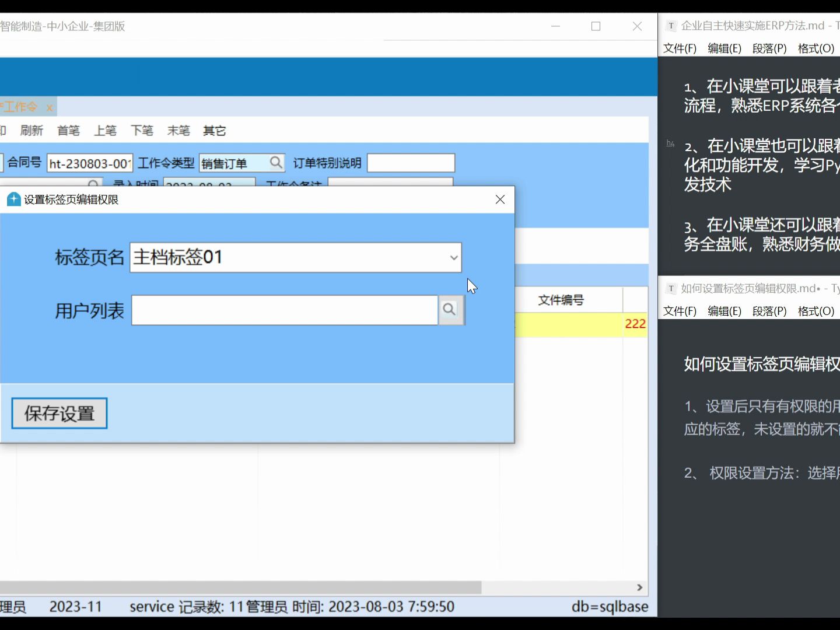Image resolution: width=840 pixels, height=630 pixels.
Task: Click the 刷新 refresh toolbar item
Action: pos(32,130)
